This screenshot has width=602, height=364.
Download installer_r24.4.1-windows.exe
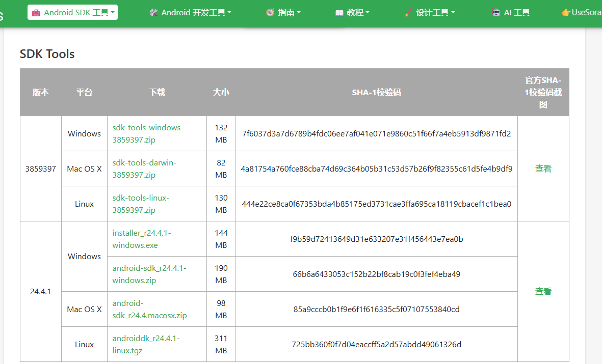(142, 239)
